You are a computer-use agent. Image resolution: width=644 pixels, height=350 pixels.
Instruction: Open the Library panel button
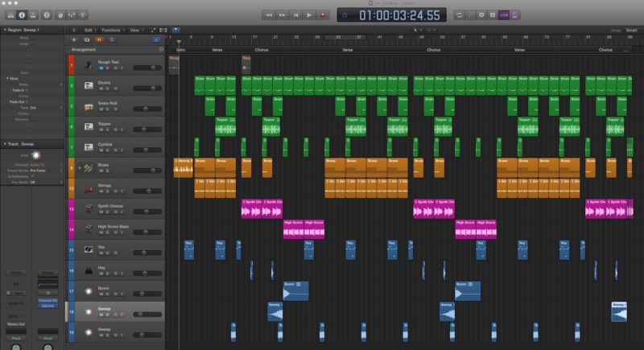[x=10, y=15]
